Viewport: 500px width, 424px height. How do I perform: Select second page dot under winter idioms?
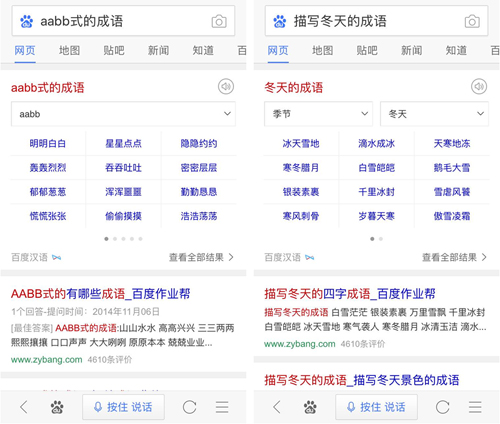tap(381, 239)
